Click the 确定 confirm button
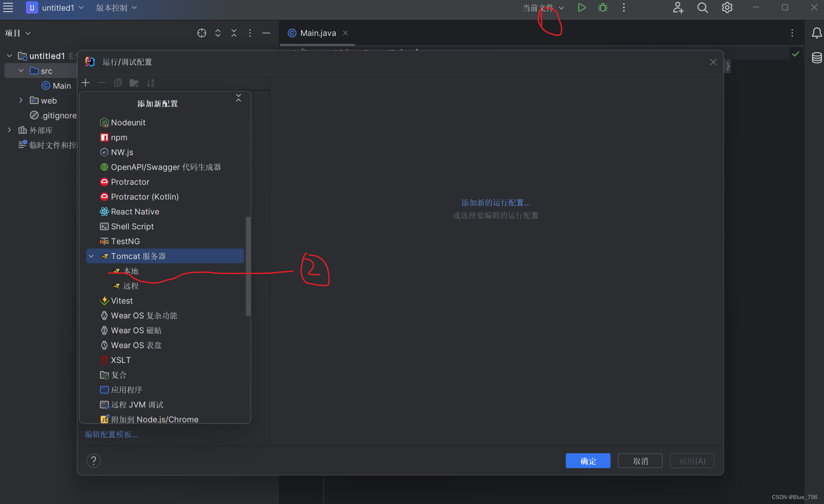This screenshot has height=504, width=824. tap(588, 461)
